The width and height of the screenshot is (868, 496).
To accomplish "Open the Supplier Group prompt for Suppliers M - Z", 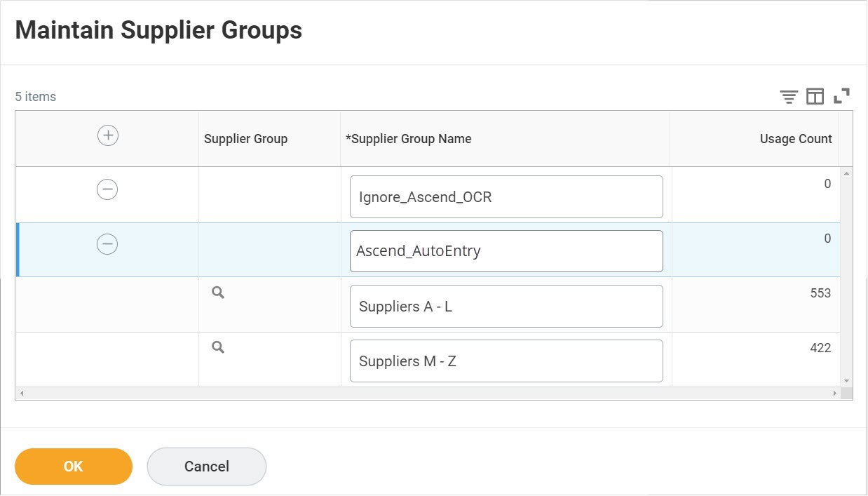I will [x=217, y=347].
